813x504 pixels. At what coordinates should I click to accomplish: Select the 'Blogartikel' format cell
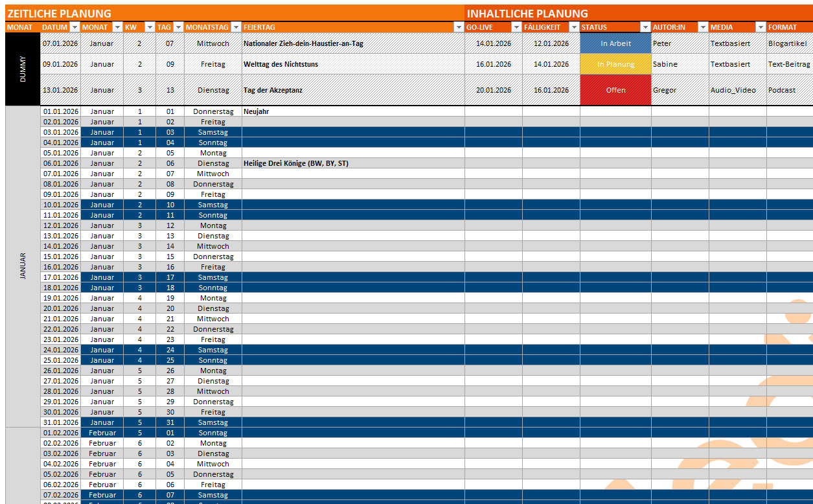(x=790, y=43)
